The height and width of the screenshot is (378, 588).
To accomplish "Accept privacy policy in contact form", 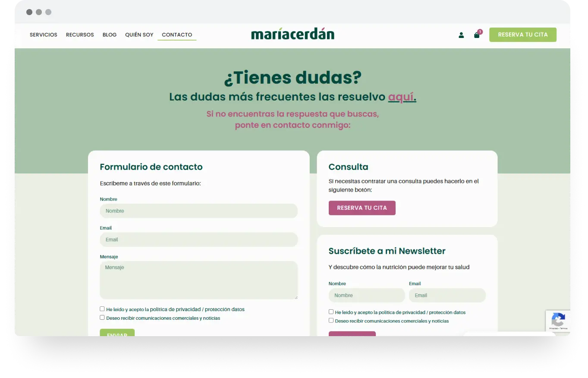I will tap(102, 309).
